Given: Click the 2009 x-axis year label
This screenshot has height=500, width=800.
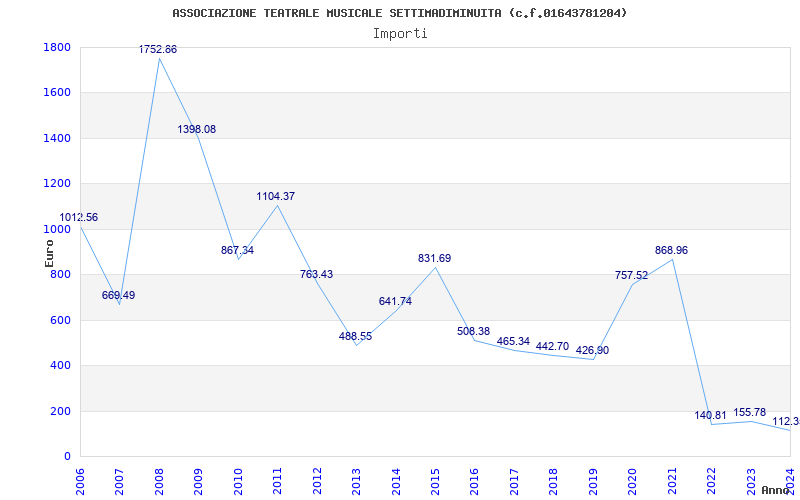Looking at the screenshot, I should [198, 482].
